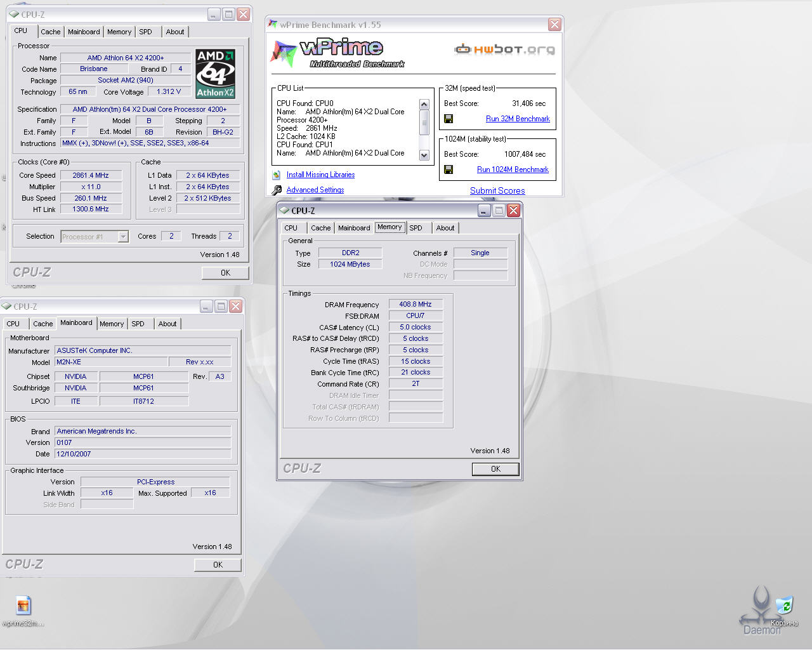Click the BIOS Date 12/10/2007 value
Viewport: 812px width, 650px height.
click(143, 454)
